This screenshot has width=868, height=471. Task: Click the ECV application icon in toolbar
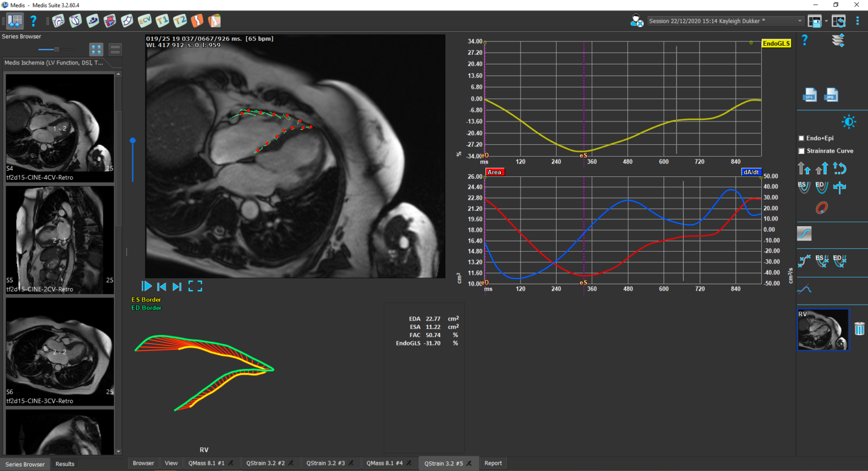click(145, 21)
